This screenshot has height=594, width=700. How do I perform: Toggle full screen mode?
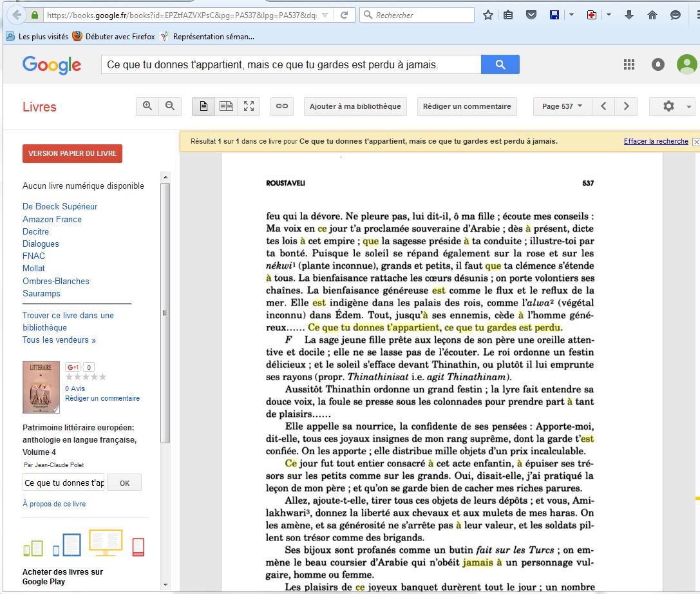[x=249, y=106]
